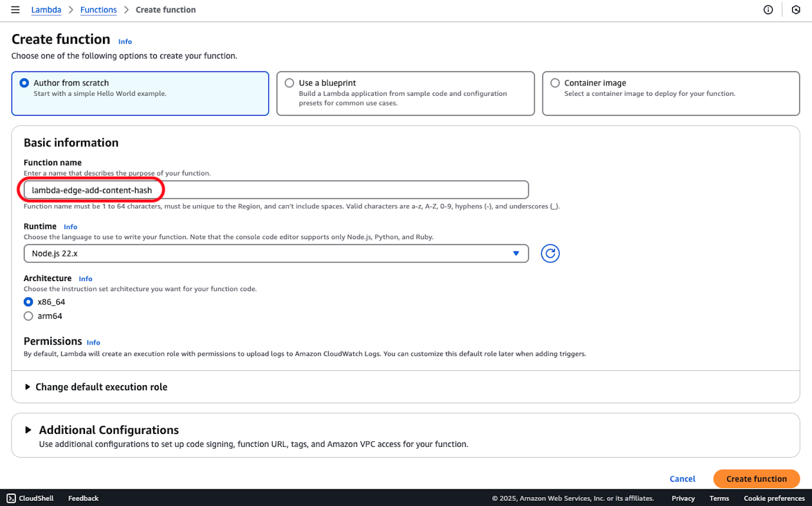Viewport: 812px width, 506px height.
Task: Open Info link next to Runtime
Action: point(70,227)
